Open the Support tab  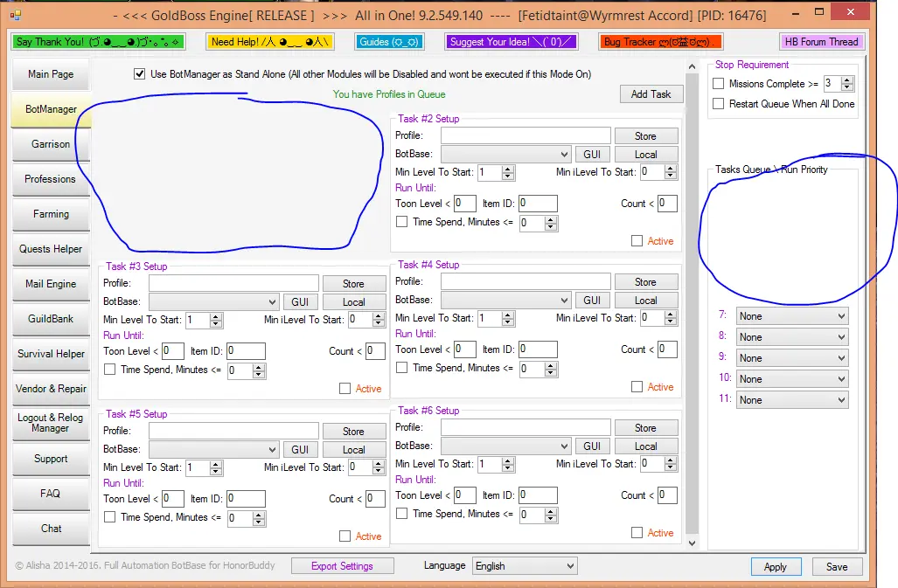point(51,458)
